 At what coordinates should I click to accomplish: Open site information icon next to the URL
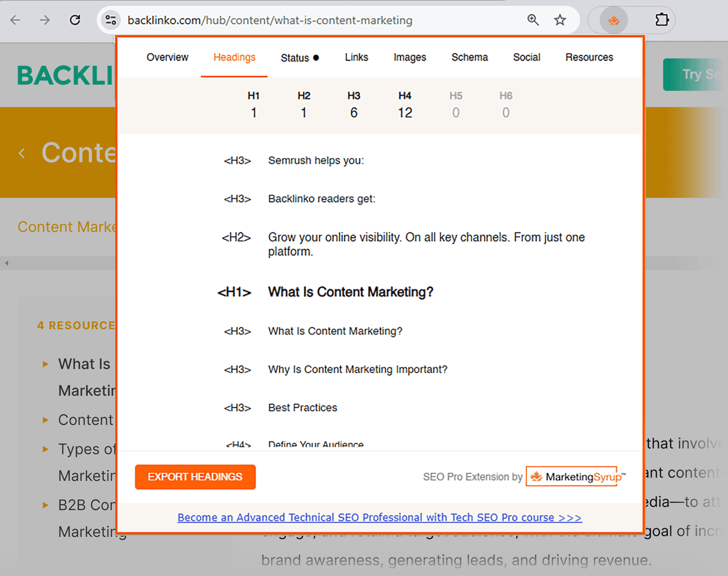point(110,20)
